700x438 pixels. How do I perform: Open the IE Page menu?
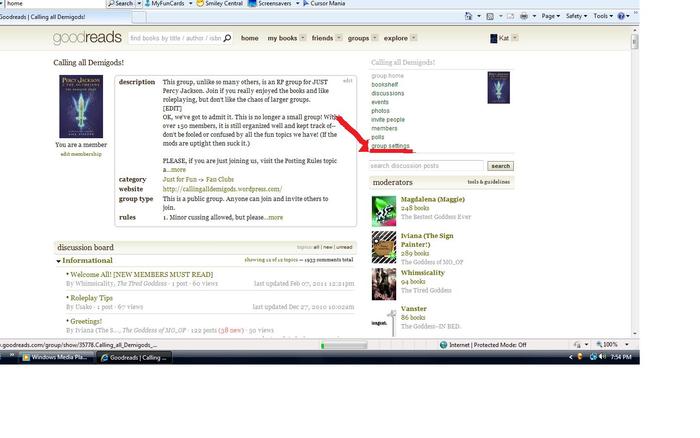tap(550, 16)
